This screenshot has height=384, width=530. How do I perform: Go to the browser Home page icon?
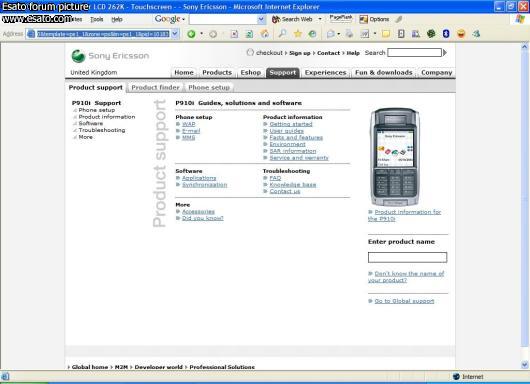point(265,34)
